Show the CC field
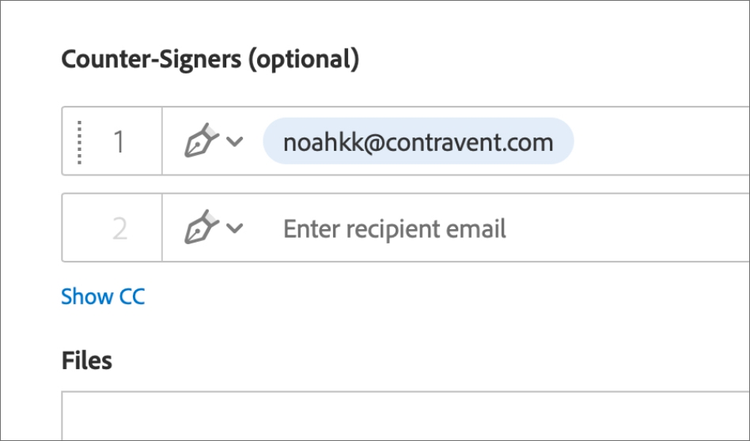 pyautogui.click(x=103, y=297)
